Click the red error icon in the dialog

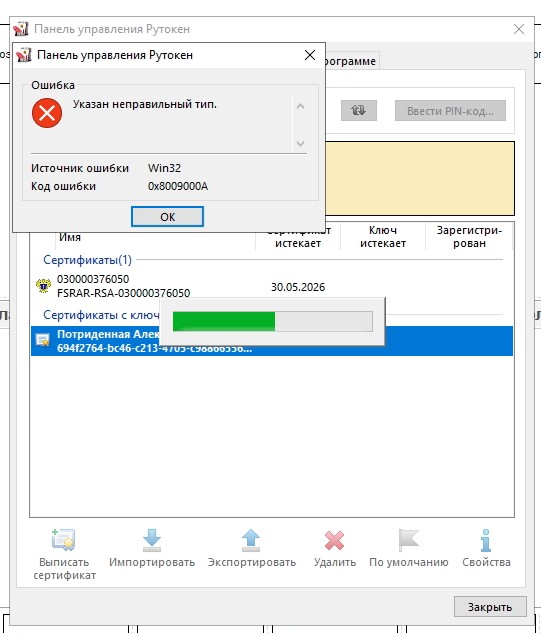click(x=47, y=113)
